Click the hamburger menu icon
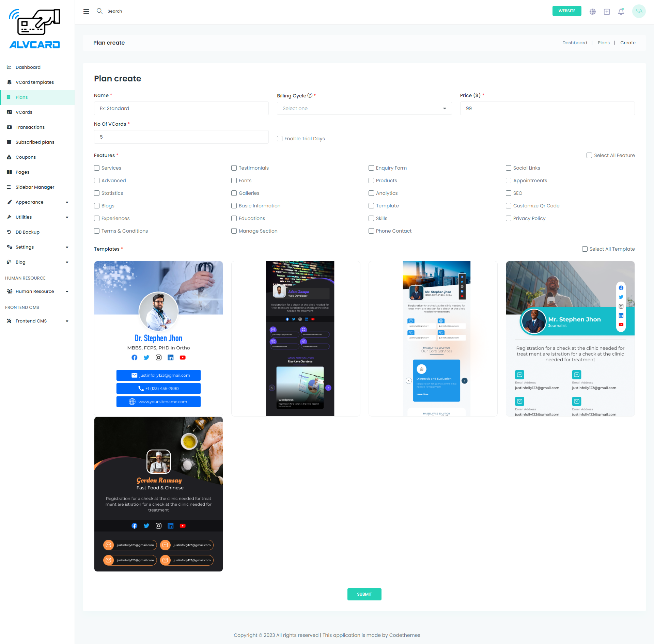 pyautogui.click(x=86, y=11)
